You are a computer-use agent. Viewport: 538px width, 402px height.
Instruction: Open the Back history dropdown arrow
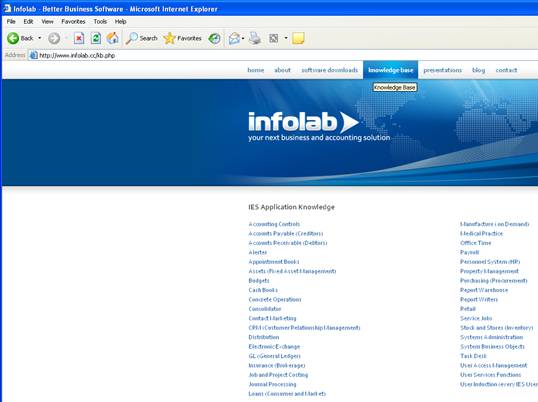(40, 38)
